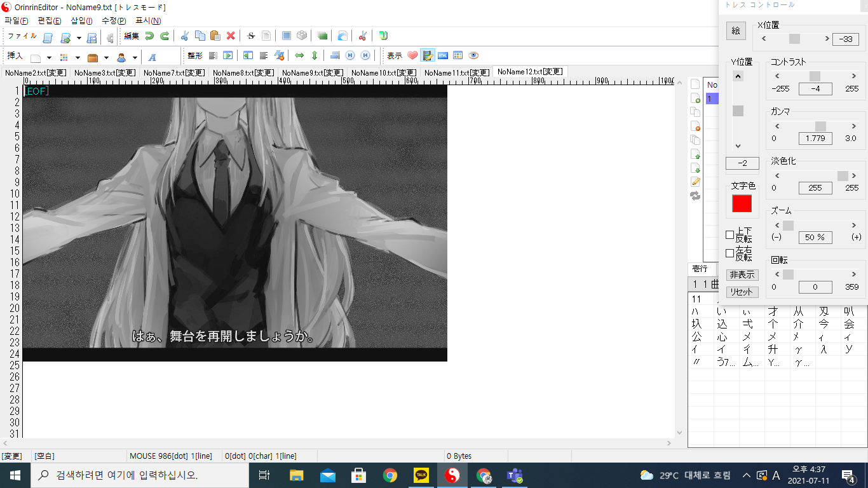Open the 파일(F) menu
The image size is (868, 488).
coord(17,21)
